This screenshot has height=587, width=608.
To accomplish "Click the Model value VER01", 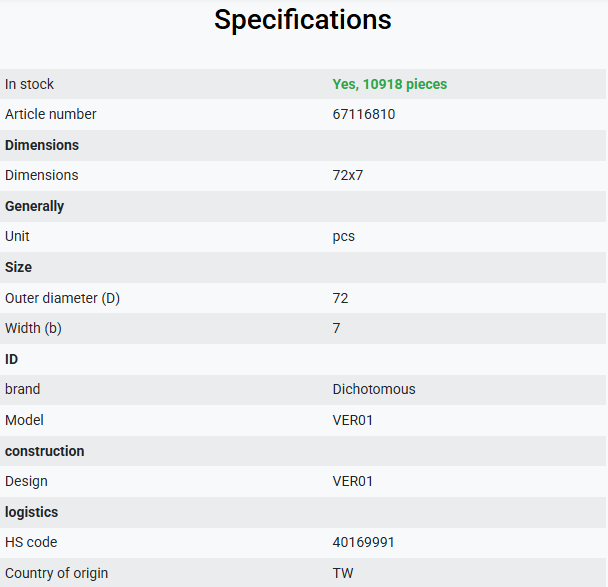I will coord(352,420).
